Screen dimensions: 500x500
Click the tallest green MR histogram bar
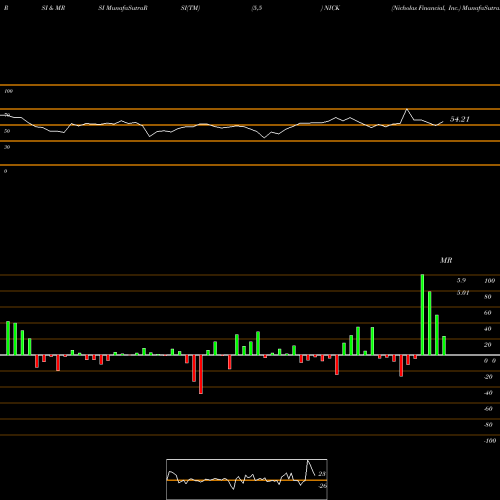click(422, 315)
